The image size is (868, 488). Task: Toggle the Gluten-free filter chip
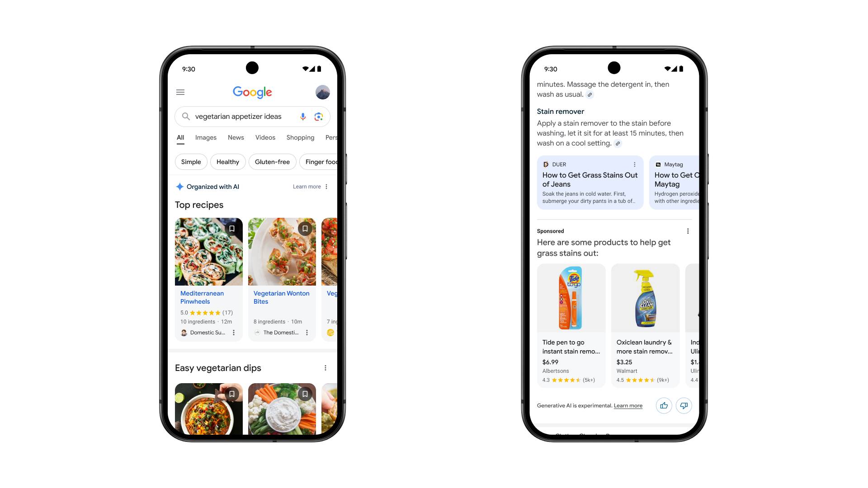pyautogui.click(x=273, y=161)
